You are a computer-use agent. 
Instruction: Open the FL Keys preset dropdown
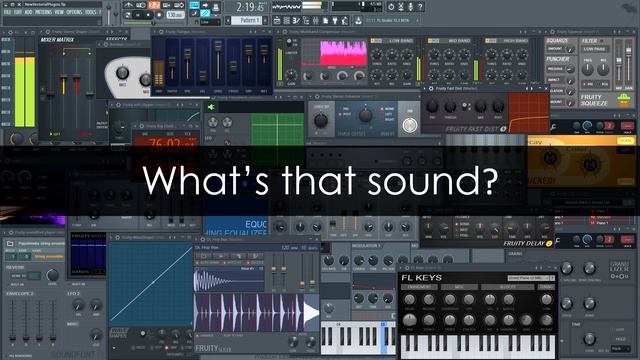click(531, 278)
